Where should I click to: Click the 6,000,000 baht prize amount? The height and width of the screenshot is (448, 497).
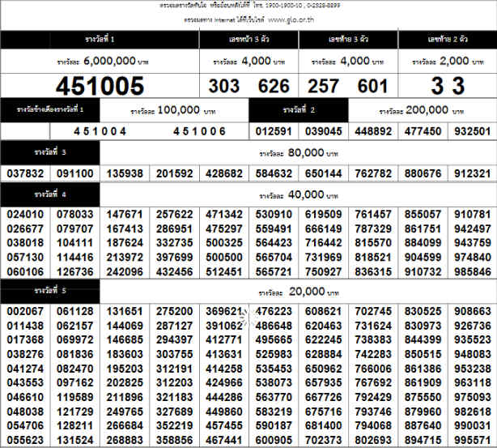click(x=100, y=61)
